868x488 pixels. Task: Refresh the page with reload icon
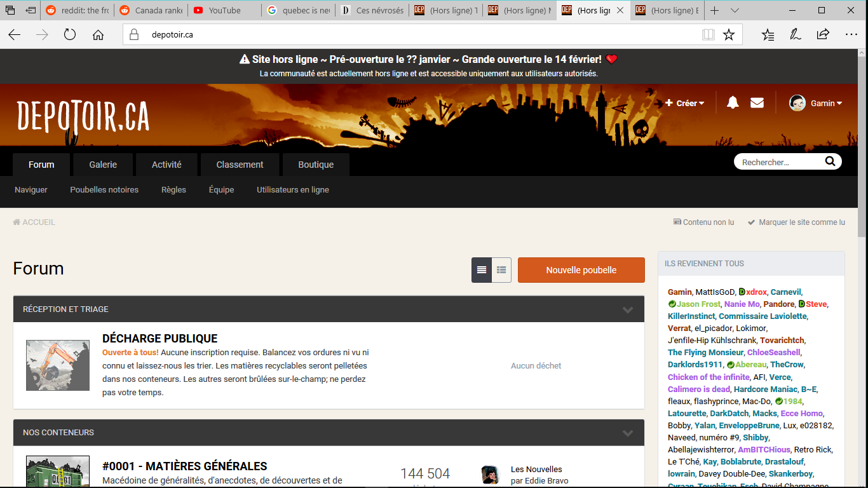(70, 35)
